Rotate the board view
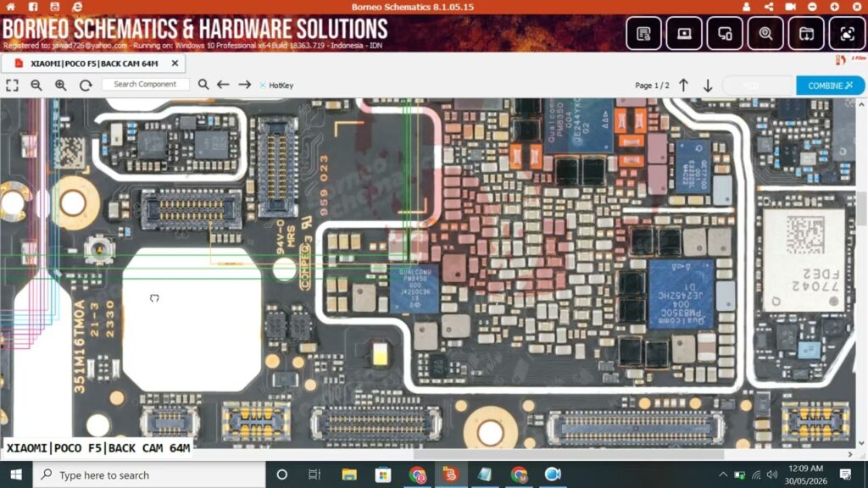 tap(86, 86)
